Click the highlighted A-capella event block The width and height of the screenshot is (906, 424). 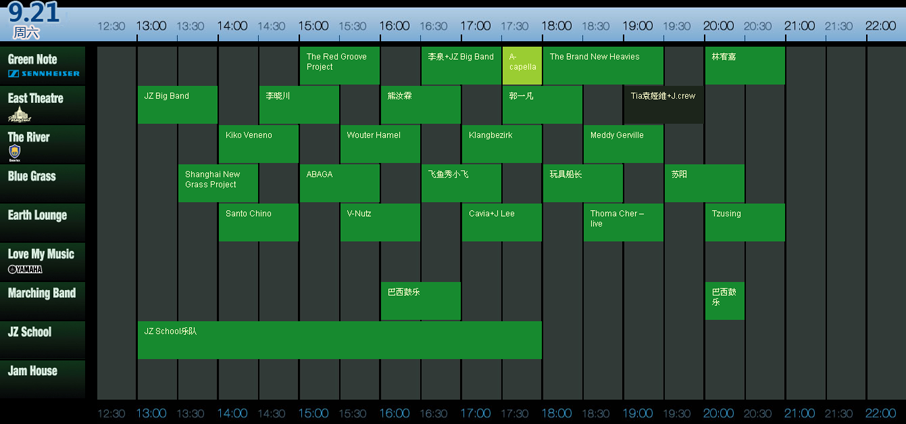point(521,65)
